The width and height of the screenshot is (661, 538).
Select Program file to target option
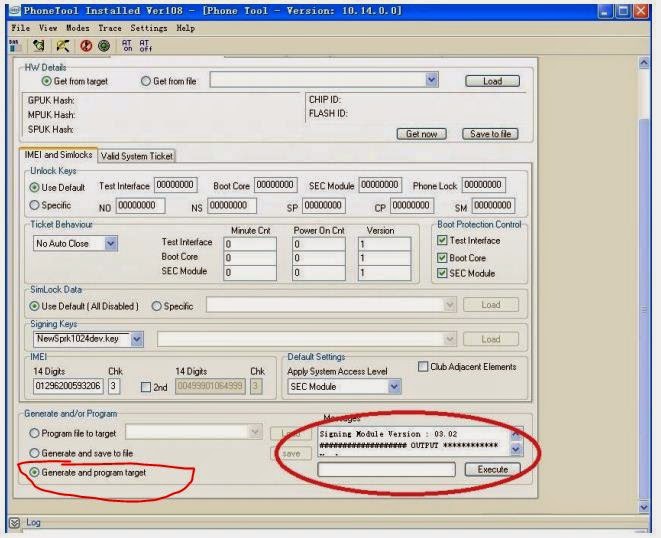click(34, 433)
